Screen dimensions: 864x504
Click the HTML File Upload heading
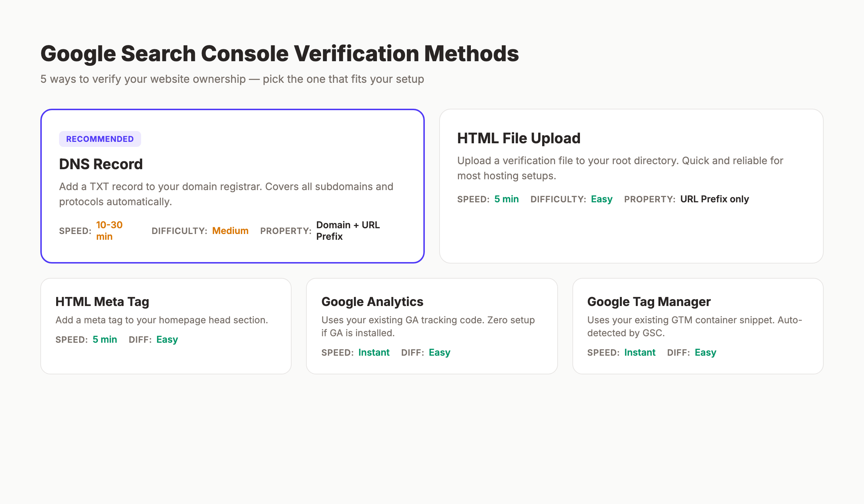[x=519, y=138]
